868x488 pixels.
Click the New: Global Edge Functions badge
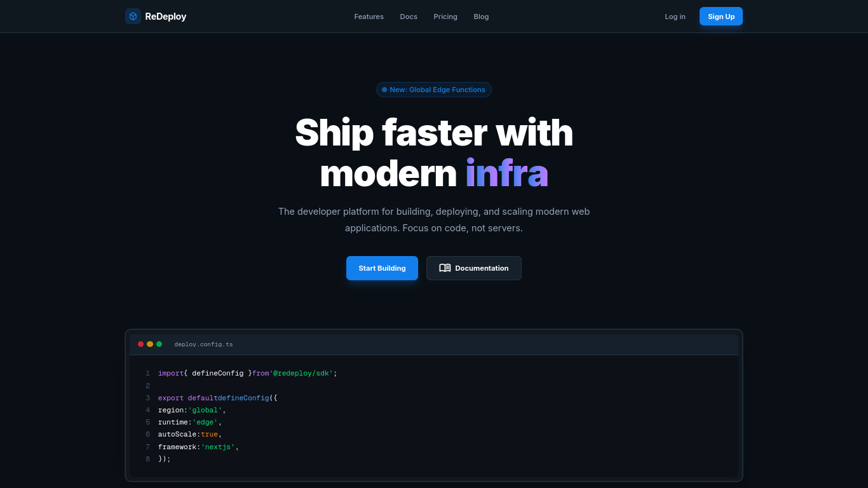click(434, 90)
